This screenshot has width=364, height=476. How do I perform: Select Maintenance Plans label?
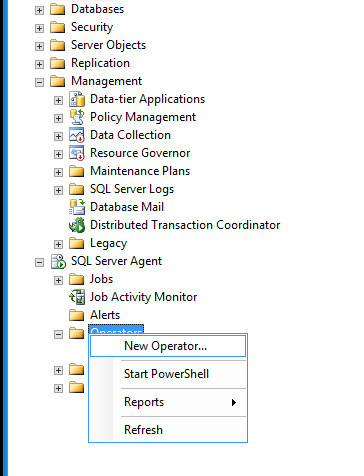click(x=140, y=171)
